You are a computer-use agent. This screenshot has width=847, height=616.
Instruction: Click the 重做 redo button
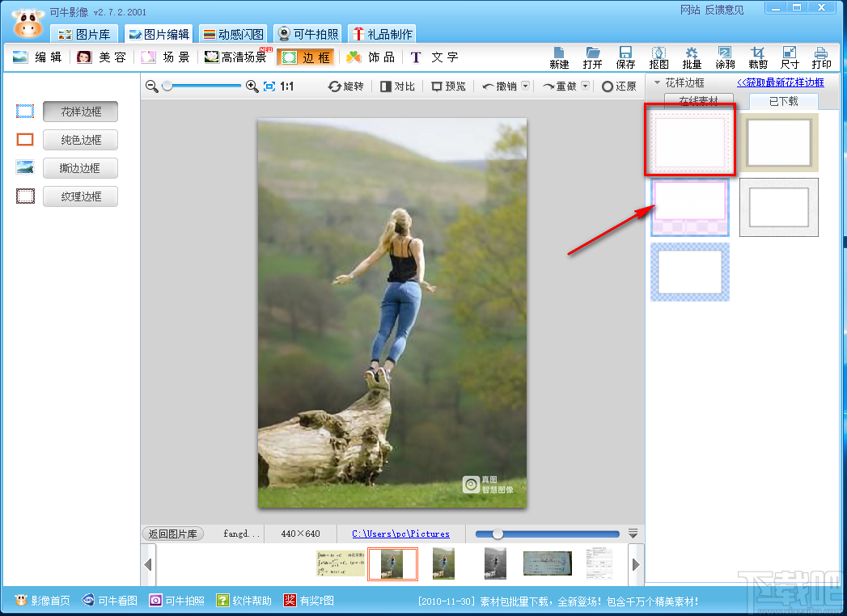[x=560, y=86]
